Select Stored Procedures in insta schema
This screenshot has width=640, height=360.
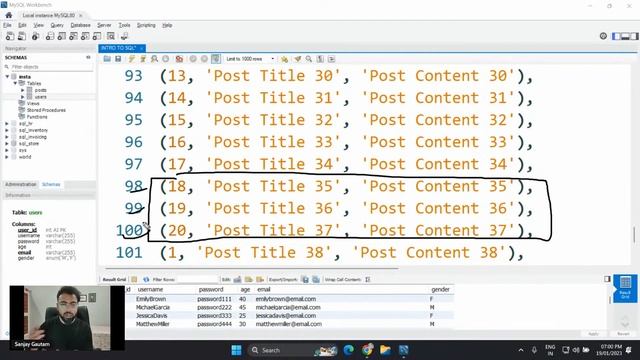pyautogui.click(x=46, y=110)
